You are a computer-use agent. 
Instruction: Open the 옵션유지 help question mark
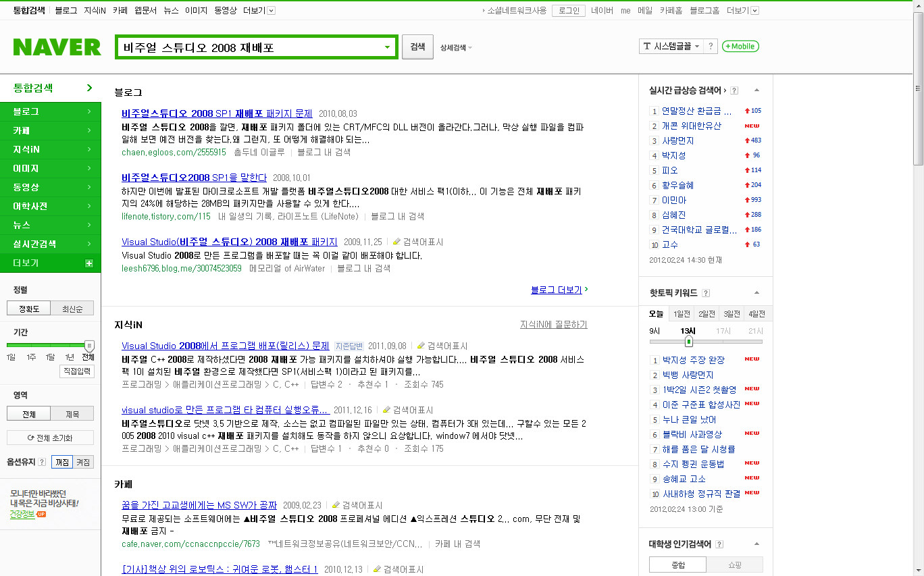coord(42,463)
